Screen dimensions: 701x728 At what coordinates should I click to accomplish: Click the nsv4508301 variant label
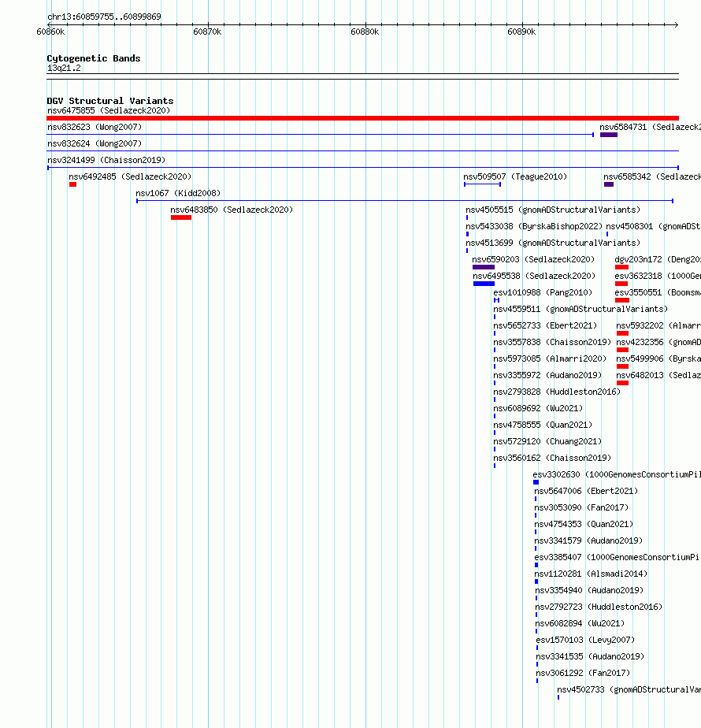[x=653, y=227]
